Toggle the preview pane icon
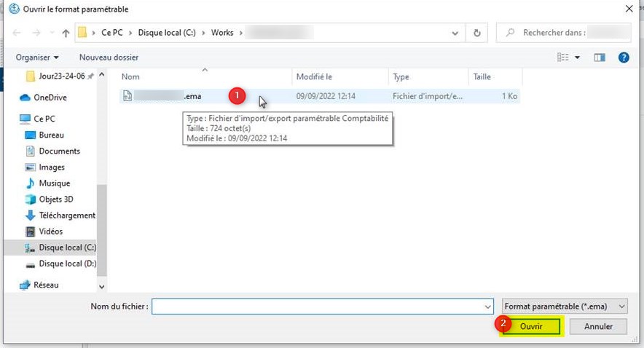The image size is (644, 348). (600, 58)
